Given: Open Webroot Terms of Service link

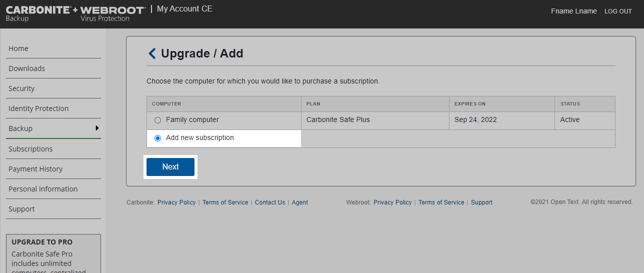Looking at the screenshot, I should coord(441,202).
